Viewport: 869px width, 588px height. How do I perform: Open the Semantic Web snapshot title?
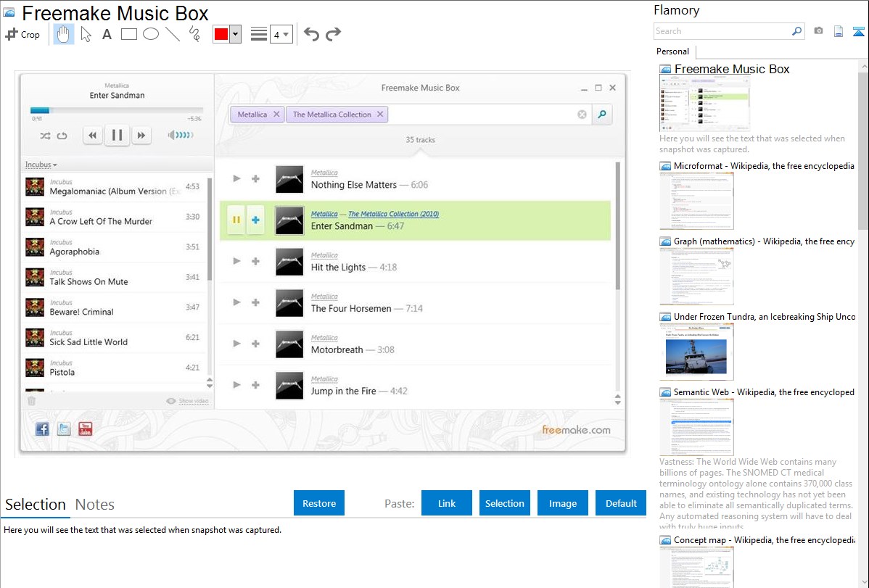click(764, 392)
